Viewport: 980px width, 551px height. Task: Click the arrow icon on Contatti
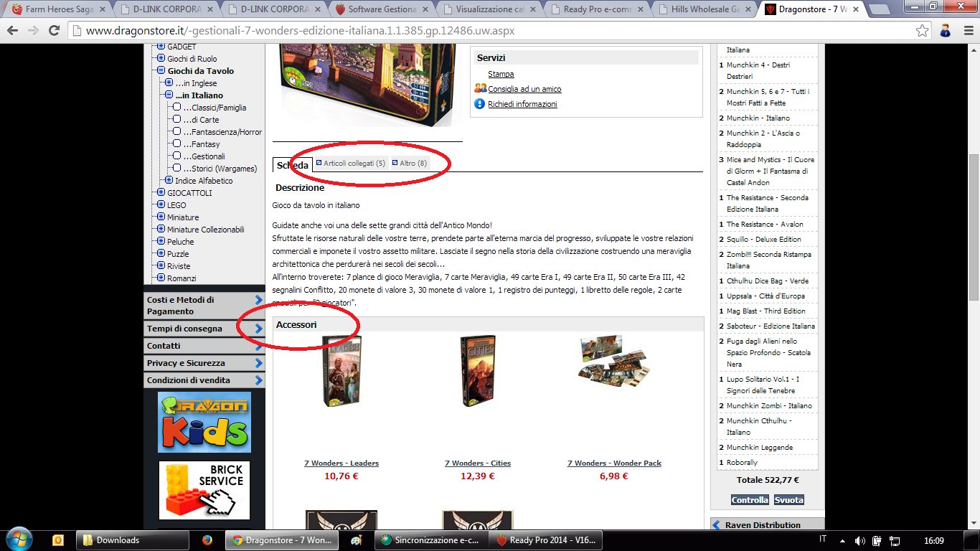pos(259,346)
